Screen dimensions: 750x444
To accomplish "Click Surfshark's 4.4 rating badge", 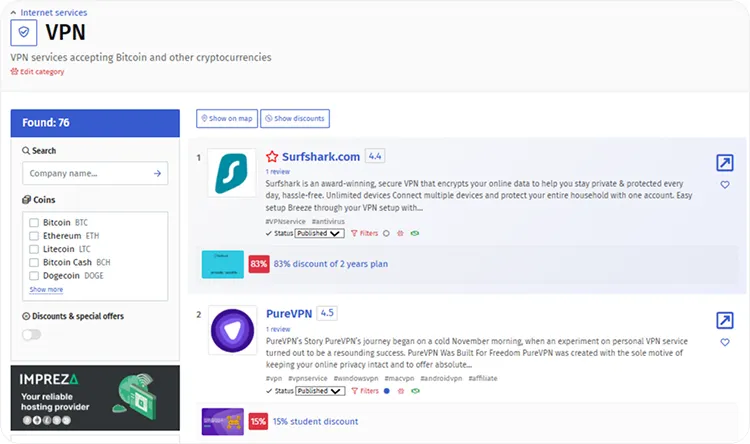I will (x=375, y=156).
